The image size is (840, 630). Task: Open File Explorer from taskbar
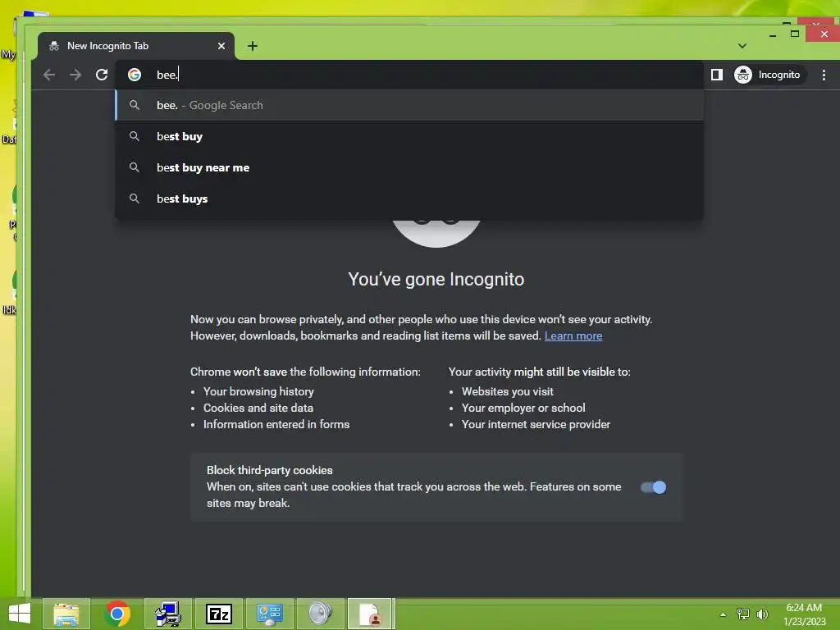pos(66,614)
